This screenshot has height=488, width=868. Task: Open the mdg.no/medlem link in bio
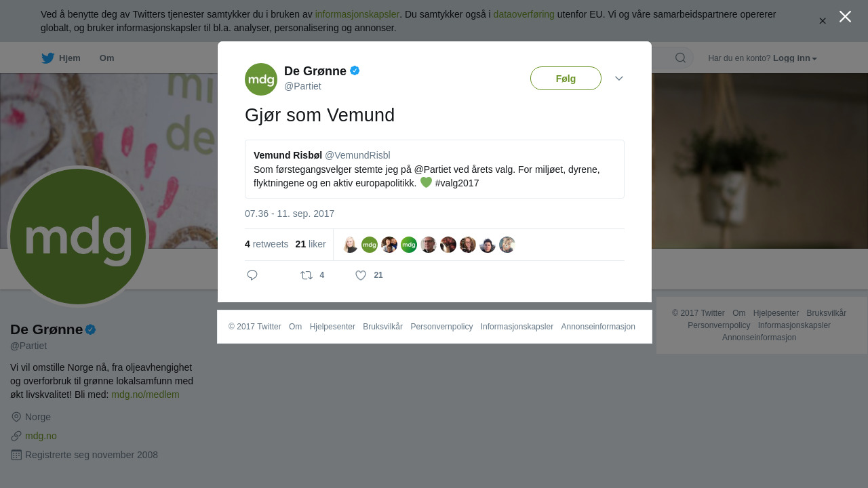pos(145,394)
